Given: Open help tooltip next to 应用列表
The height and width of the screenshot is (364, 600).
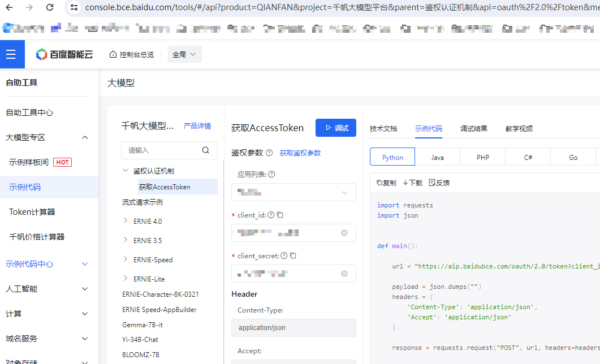Looking at the screenshot, I should pos(271,174).
